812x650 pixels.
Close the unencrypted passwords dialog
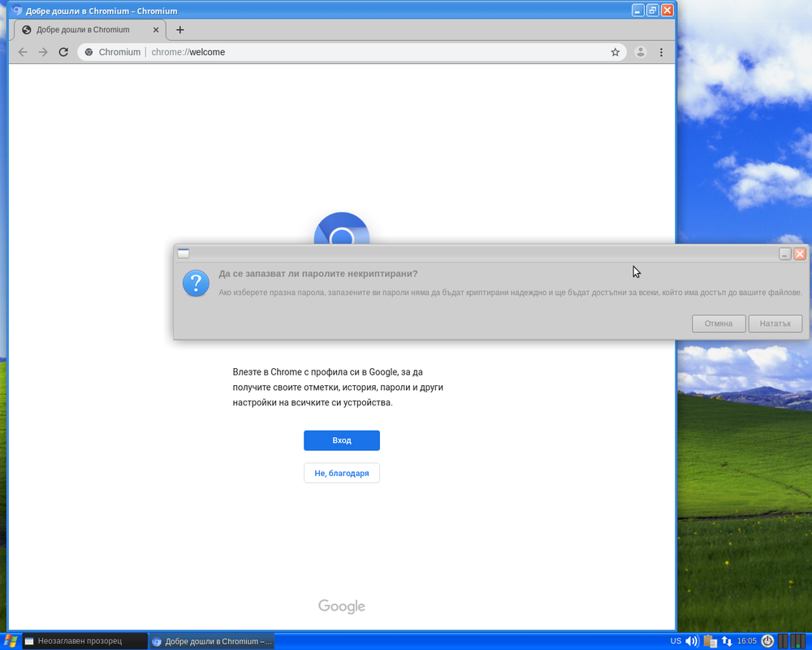tap(800, 253)
